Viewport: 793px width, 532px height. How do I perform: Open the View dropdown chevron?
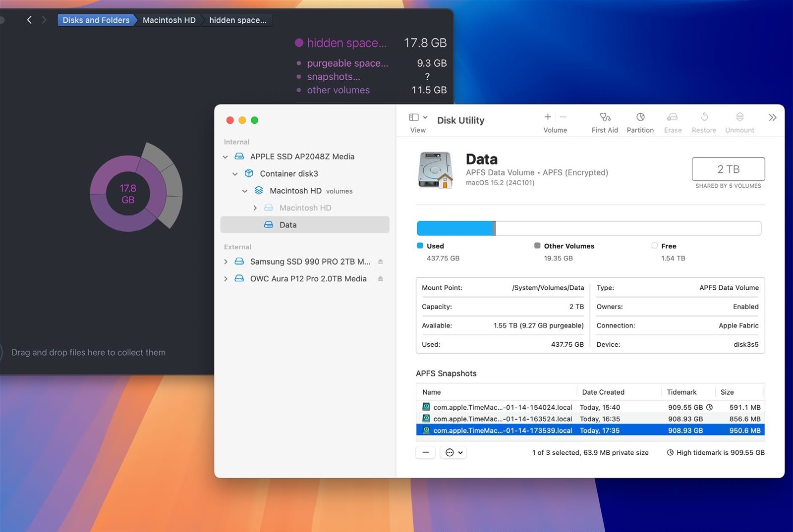pyautogui.click(x=425, y=117)
